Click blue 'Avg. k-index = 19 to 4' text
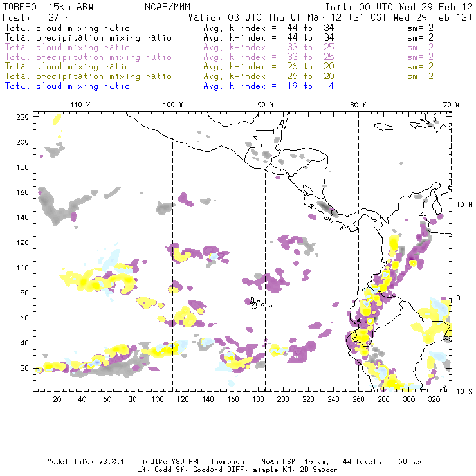The image size is (476, 476). pos(269,86)
